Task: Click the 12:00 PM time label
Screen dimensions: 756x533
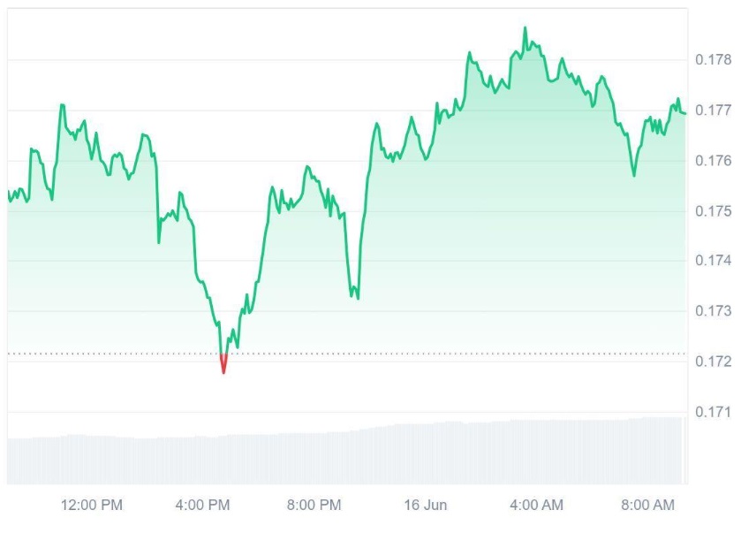Action: (x=91, y=506)
